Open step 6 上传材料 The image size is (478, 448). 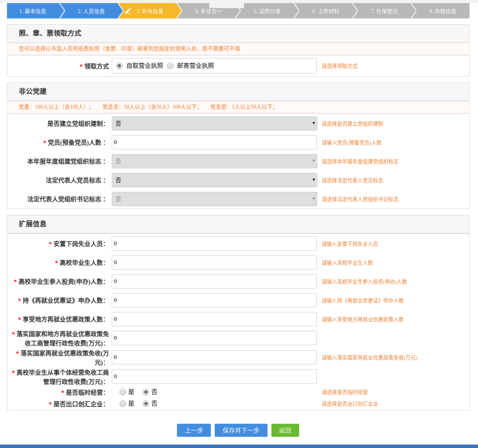coord(326,11)
